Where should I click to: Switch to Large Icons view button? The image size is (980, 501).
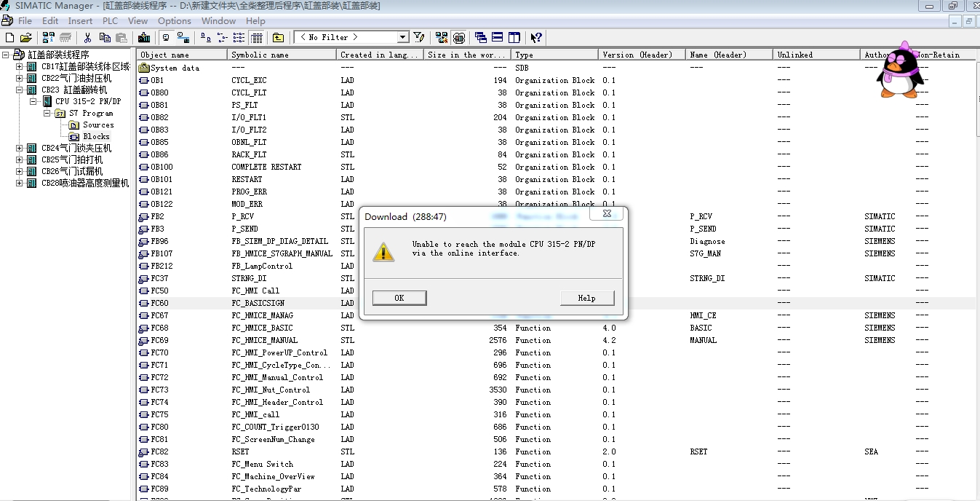(206, 37)
